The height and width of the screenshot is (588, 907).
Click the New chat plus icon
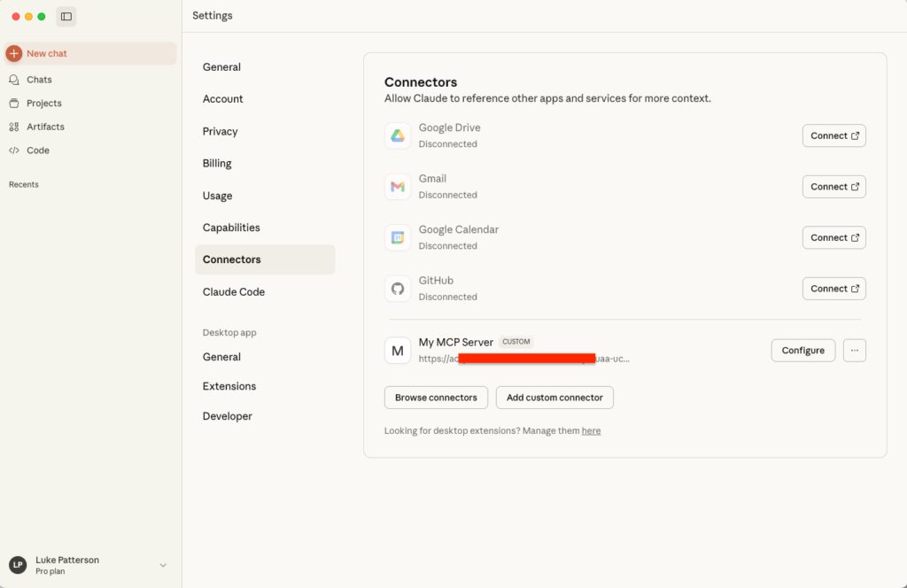point(14,54)
